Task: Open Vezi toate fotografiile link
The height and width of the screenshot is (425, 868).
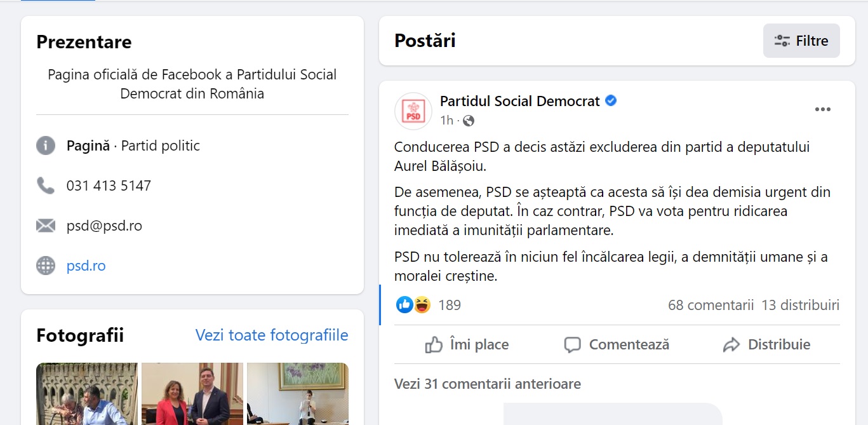Action: tap(272, 335)
